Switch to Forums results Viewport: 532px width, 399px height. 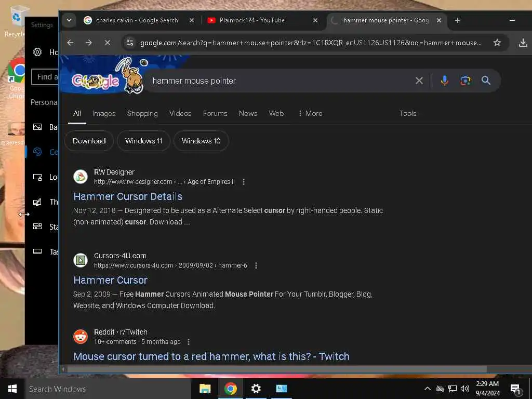215,113
